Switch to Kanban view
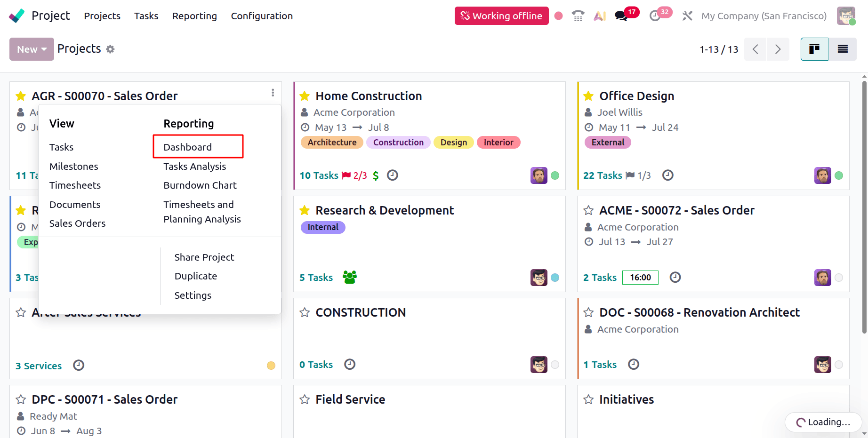868x438 pixels. tap(814, 49)
